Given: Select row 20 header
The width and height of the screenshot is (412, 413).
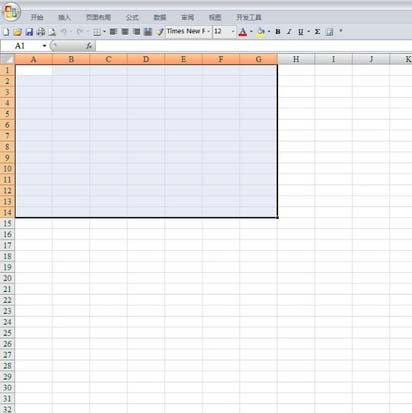Looking at the screenshot, I should click(x=7, y=278).
